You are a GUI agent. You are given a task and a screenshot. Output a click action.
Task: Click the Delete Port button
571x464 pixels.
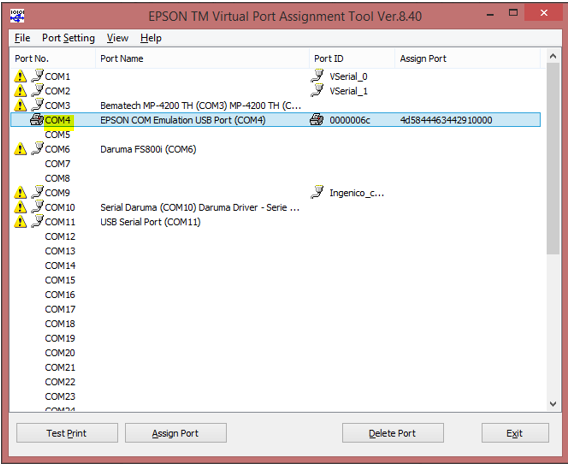click(393, 433)
